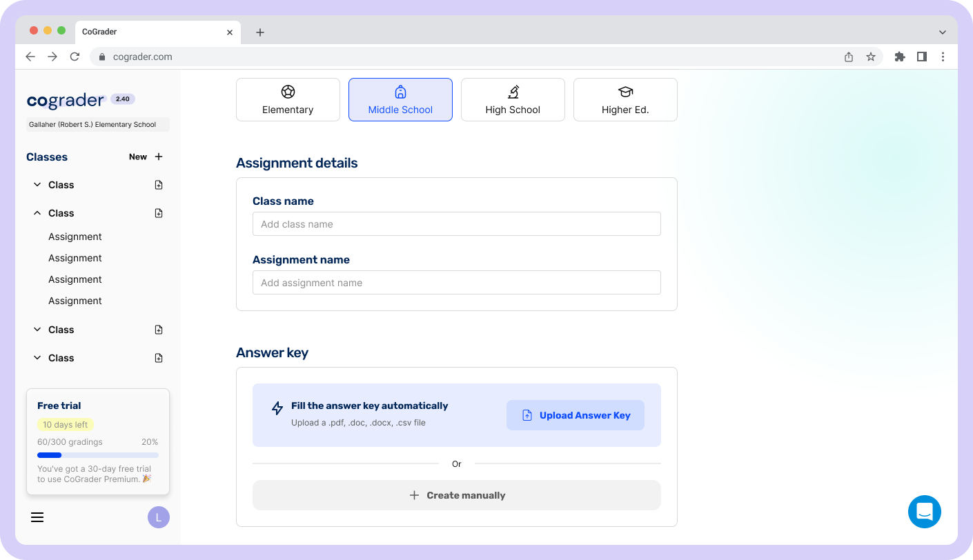The image size is (973, 560).
Task: Click the plus icon next to New
Action: pyautogui.click(x=159, y=157)
